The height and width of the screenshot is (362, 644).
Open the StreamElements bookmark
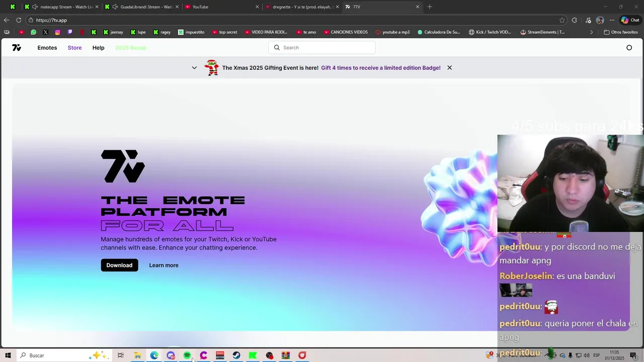pyautogui.click(x=542, y=32)
